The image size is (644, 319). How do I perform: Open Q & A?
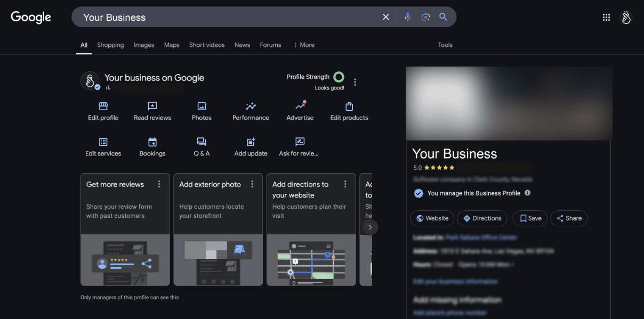pos(202,147)
